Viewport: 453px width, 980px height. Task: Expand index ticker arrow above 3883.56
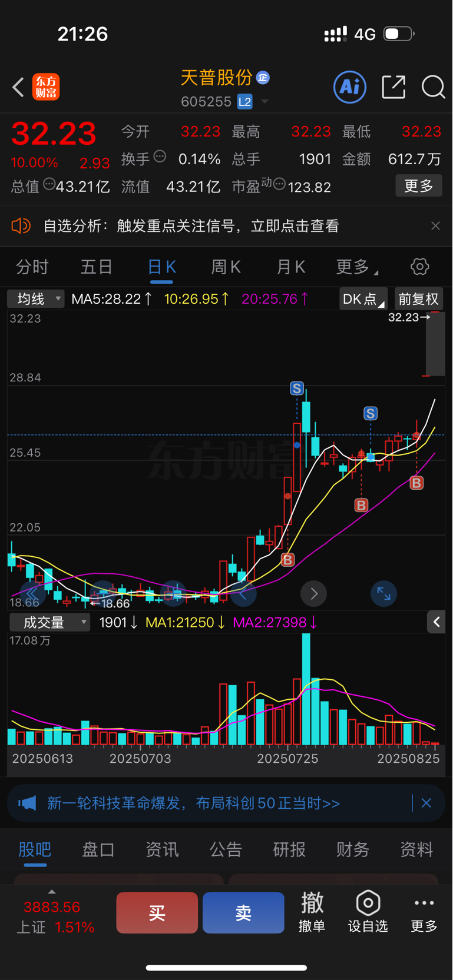pos(52,892)
